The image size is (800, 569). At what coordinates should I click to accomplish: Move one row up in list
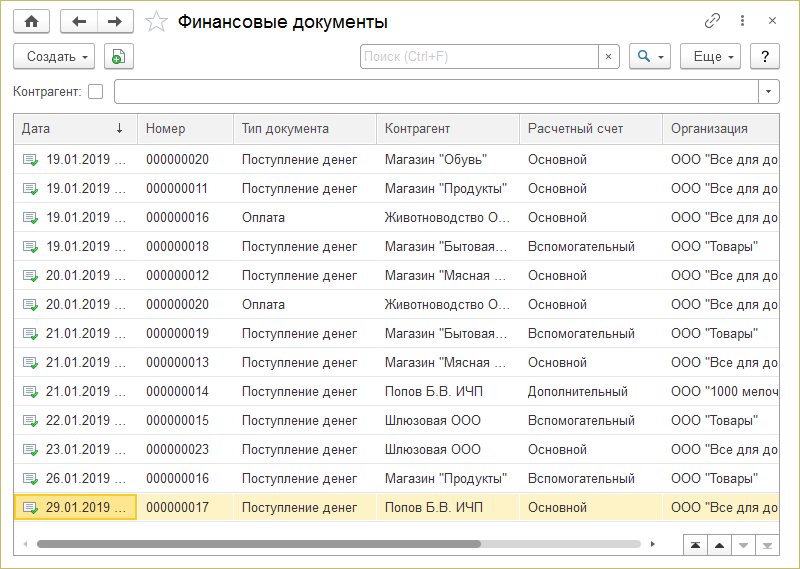pos(719,546)
